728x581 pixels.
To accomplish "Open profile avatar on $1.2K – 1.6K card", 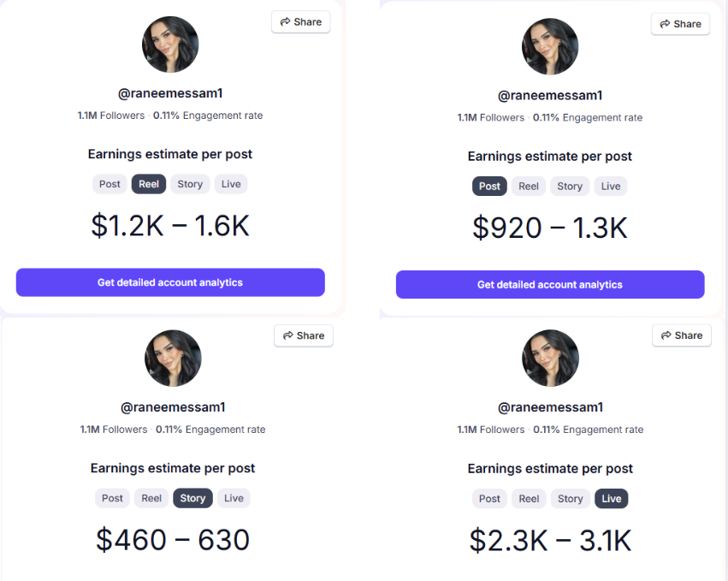I will pyautogui.click(x=170, y=44).
